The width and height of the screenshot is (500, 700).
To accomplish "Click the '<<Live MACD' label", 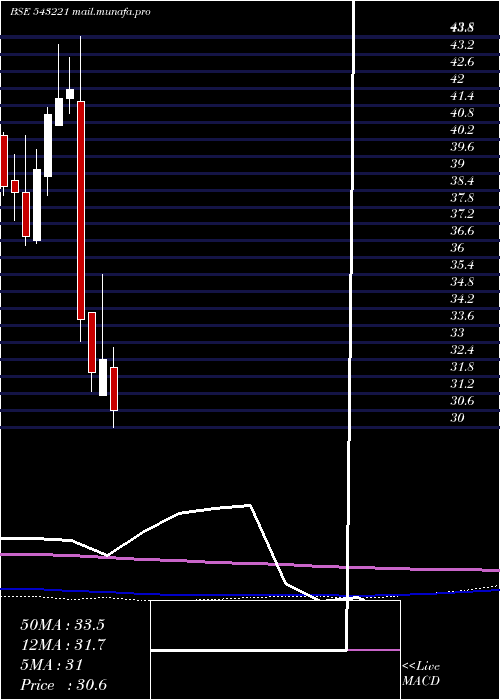I will [x=421, y=674].
